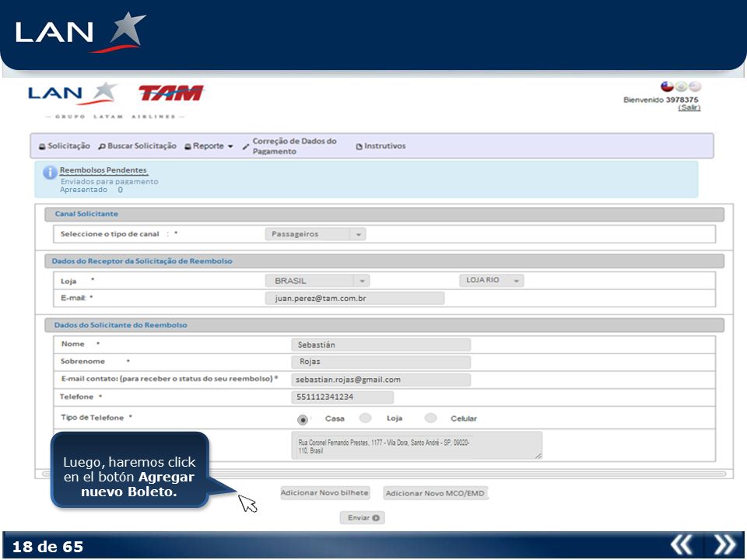The height and width of the screenshot is (560, 747).
Task: Click the horizontal scrollbar under the form
Action: (x=384, y=474)
